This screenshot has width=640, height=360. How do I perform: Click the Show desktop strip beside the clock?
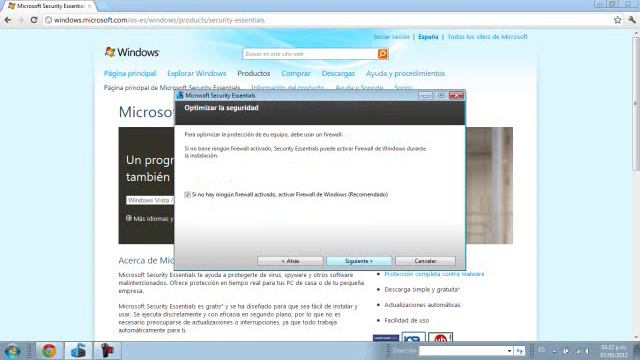(x=636, y=351)
